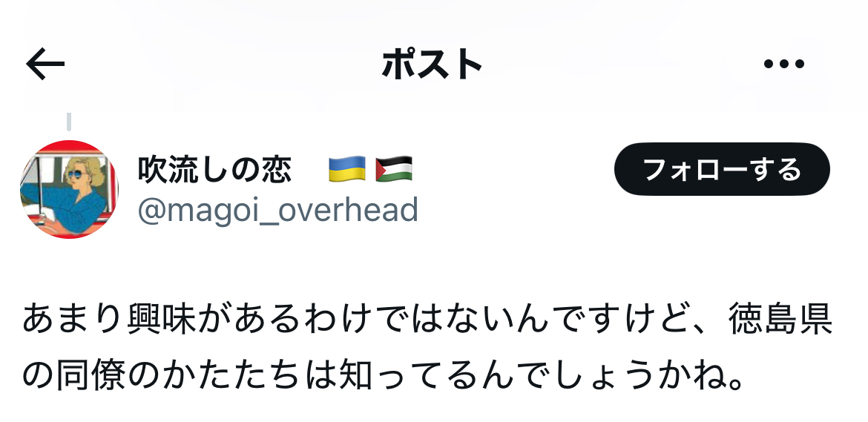Click the Palestinian flag emoji
868x422 pixels.
[x=394, y=169]
